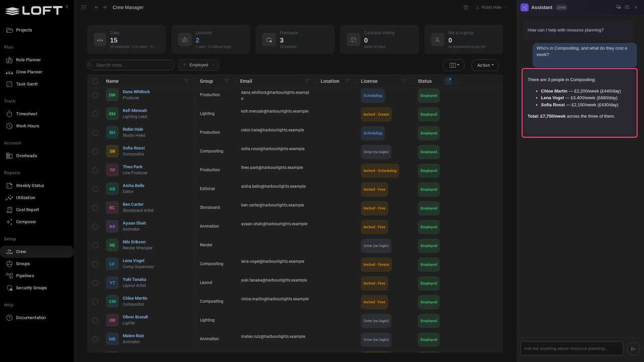
Task: Send the Assistant message
Action: tap(633, 348)
